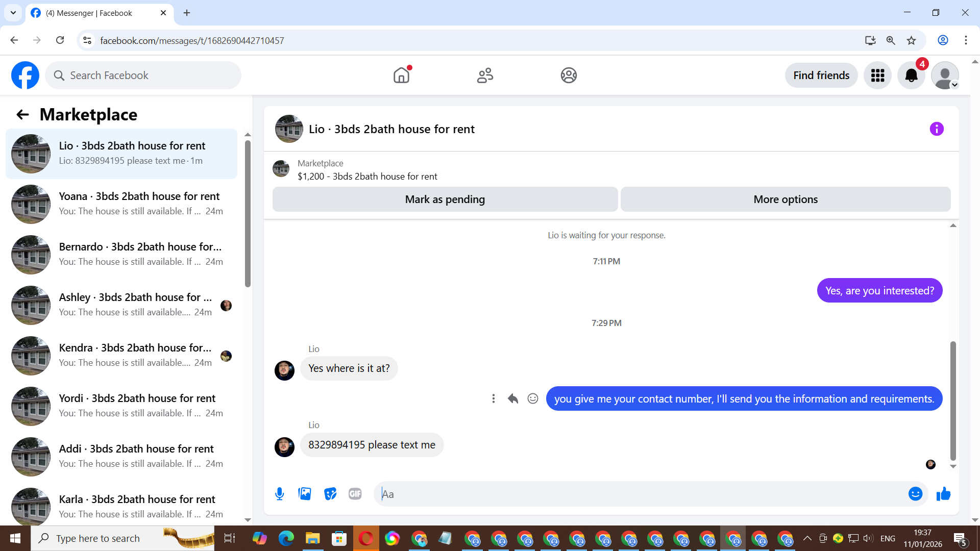Open the conversation information icon
980x551 pixels.
[937, 129]
